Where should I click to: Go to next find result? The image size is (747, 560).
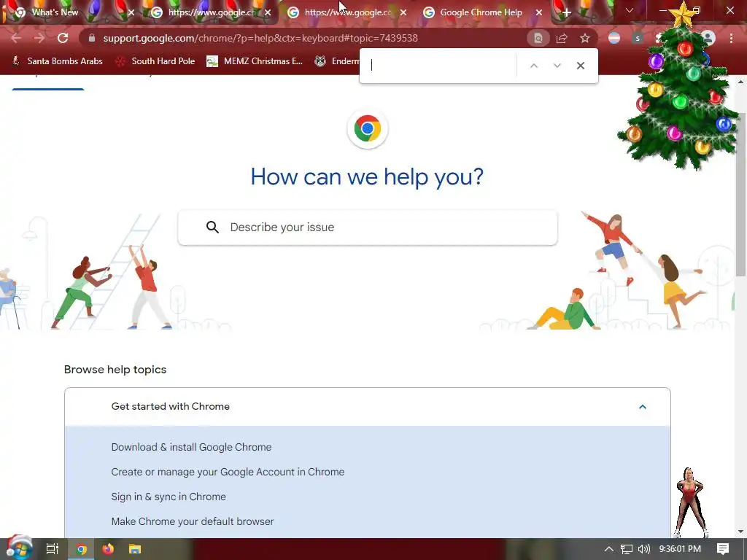(x=557, y=66)
